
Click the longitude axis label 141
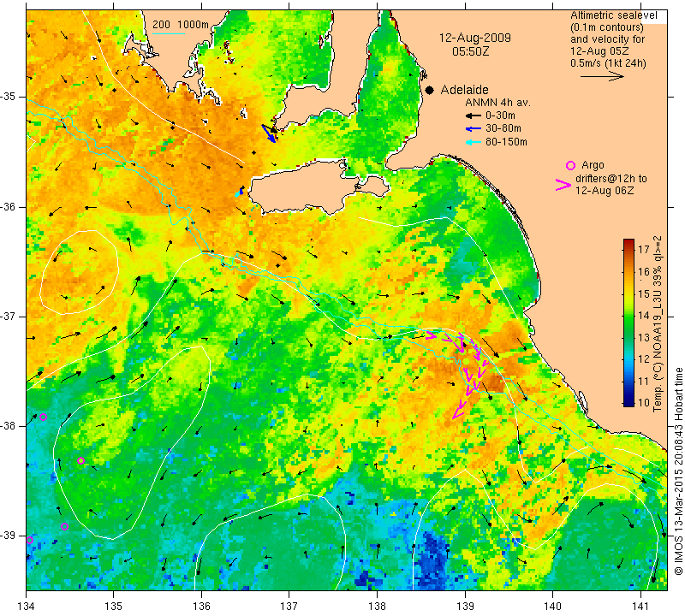[640, 607]
